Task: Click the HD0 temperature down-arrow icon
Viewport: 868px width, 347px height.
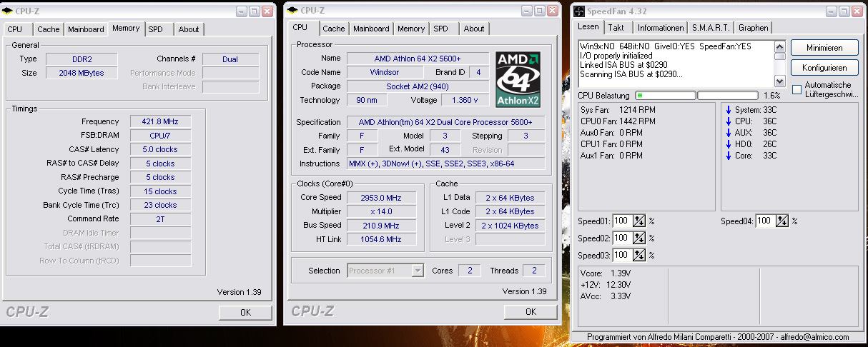Action: [728, 144]
